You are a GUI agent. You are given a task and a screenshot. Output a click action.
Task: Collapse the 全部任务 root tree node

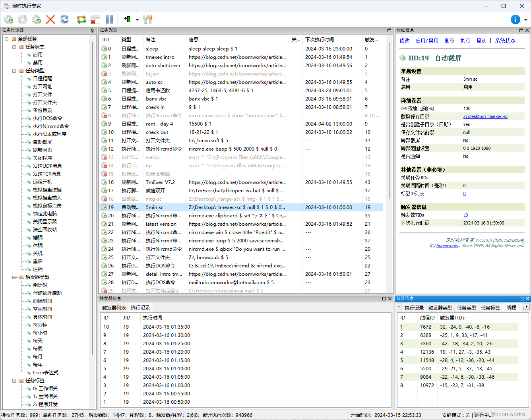point(7,39)
